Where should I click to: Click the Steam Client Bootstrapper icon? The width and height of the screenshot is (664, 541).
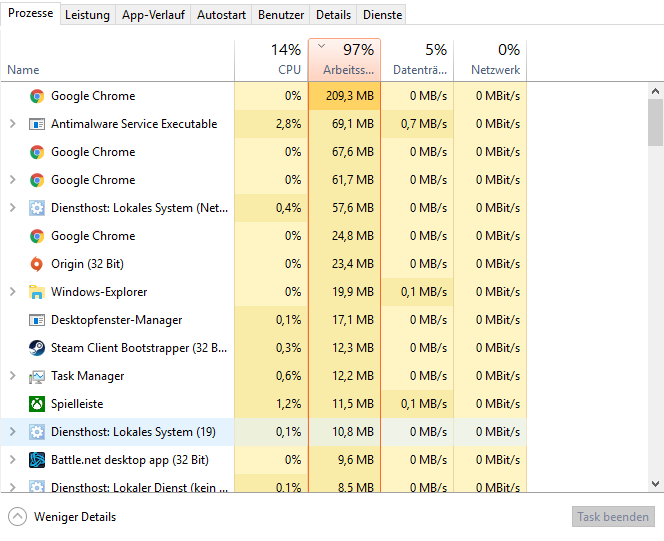pyautogui.click(x=37, y=348)
